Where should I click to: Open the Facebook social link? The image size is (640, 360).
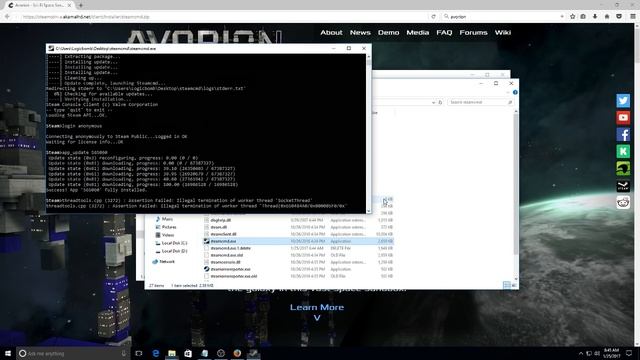[x=623, y=135]
